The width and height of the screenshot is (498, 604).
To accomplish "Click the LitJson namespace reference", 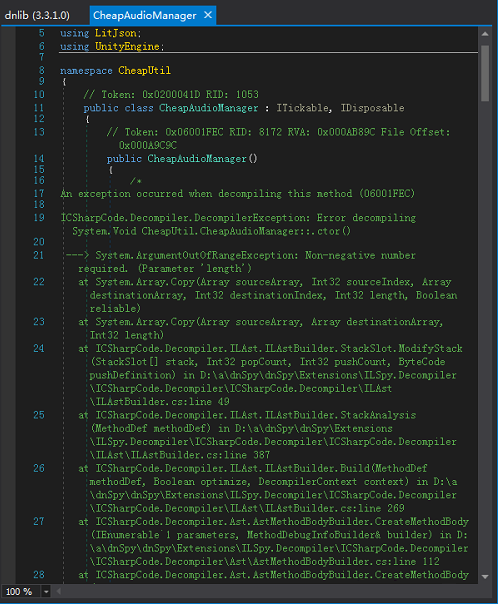I will (x=116, y=33).
